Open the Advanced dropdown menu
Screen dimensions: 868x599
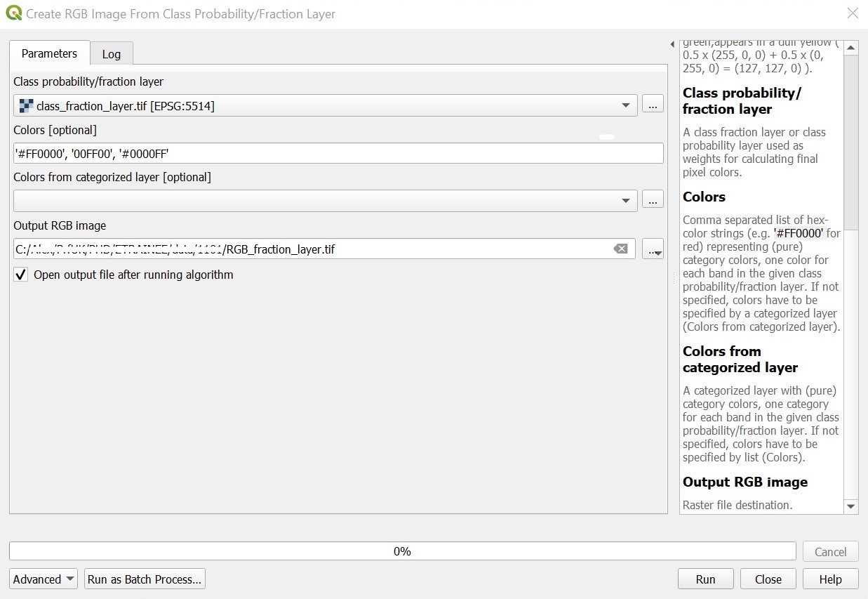pos(44,579)
